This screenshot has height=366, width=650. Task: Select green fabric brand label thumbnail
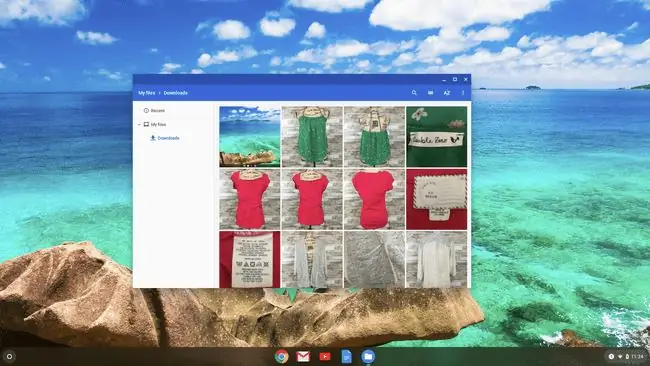click(x=437, y=137)
